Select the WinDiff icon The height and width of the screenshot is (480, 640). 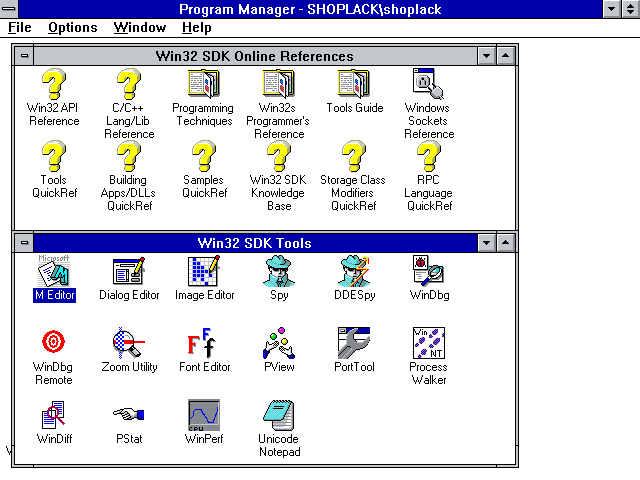click(54, 415)
